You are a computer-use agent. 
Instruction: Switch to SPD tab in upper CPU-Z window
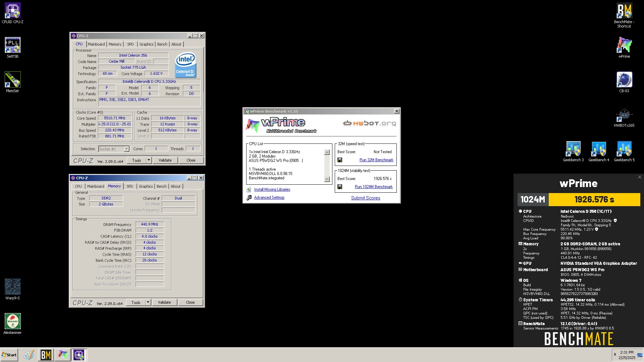pos(130,44)
